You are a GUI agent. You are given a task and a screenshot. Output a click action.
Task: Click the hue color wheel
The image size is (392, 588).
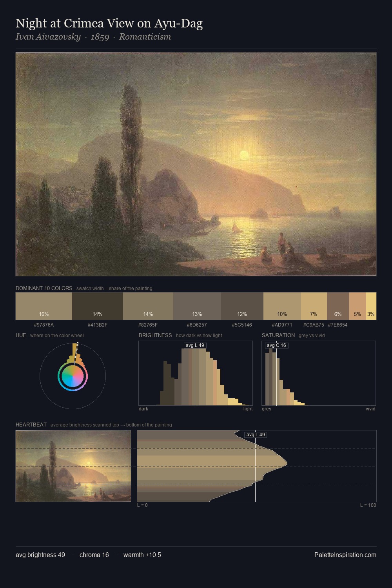73,376
